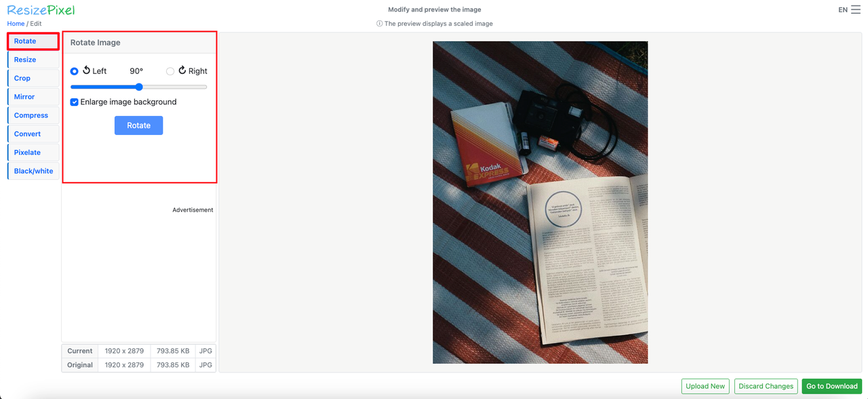Select the Left rotation radio button
Viewport: 868px width, 399px height.
coord(75,71)
